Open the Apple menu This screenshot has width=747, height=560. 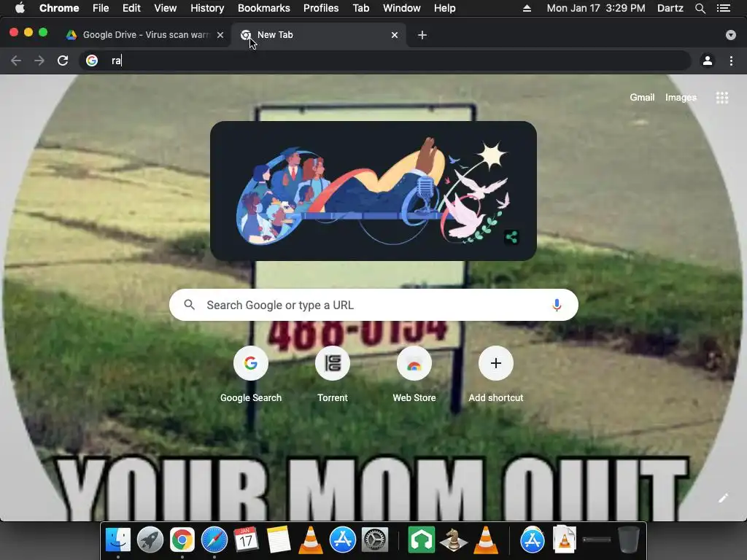point(20,8)
